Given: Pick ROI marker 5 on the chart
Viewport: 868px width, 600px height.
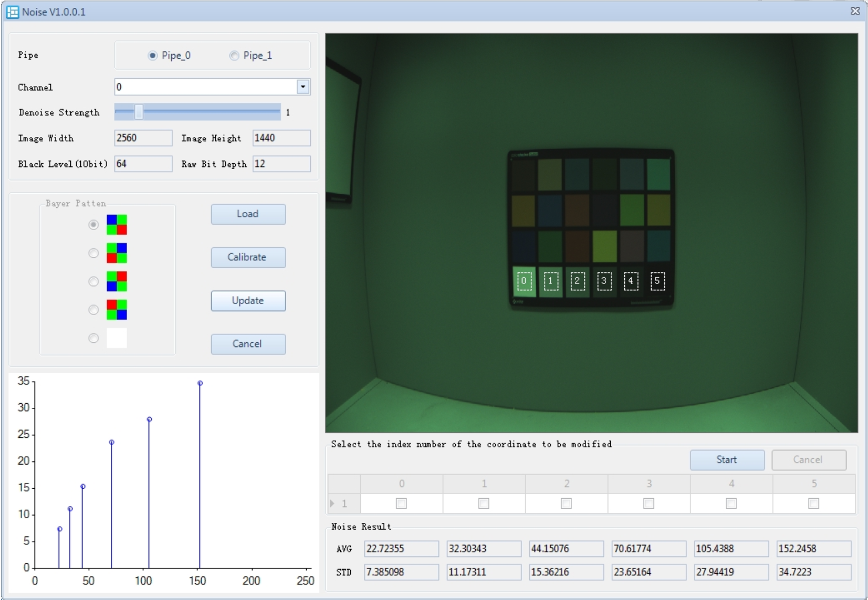Looking at the screenshot, I should [x=657, y=281].
